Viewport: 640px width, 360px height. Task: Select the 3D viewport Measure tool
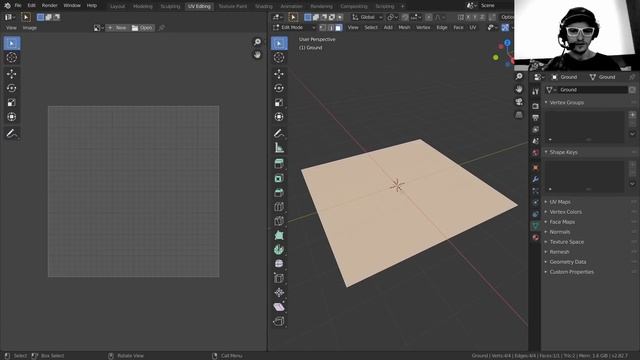click(x=279, y=148)
